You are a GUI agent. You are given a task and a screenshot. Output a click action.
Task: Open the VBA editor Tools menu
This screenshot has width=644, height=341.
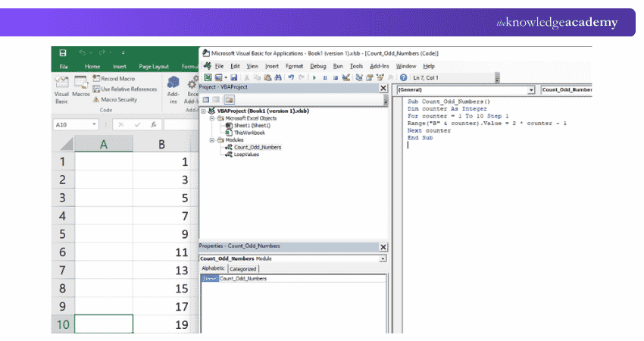pyautogui.click(x=357, y=66)
